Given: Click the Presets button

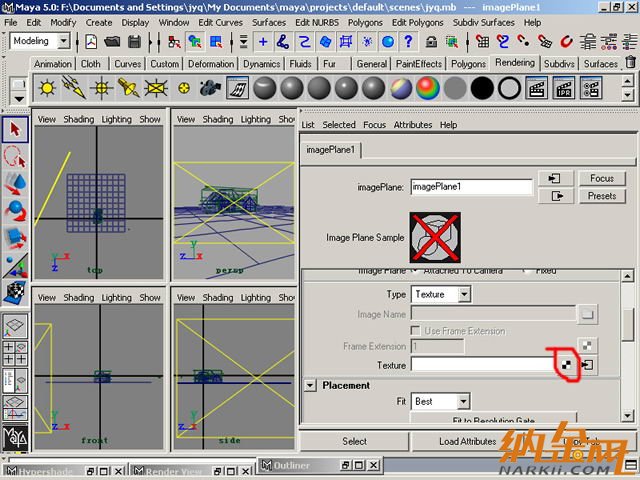Looking at the screenshot, I should coord(602,196).
